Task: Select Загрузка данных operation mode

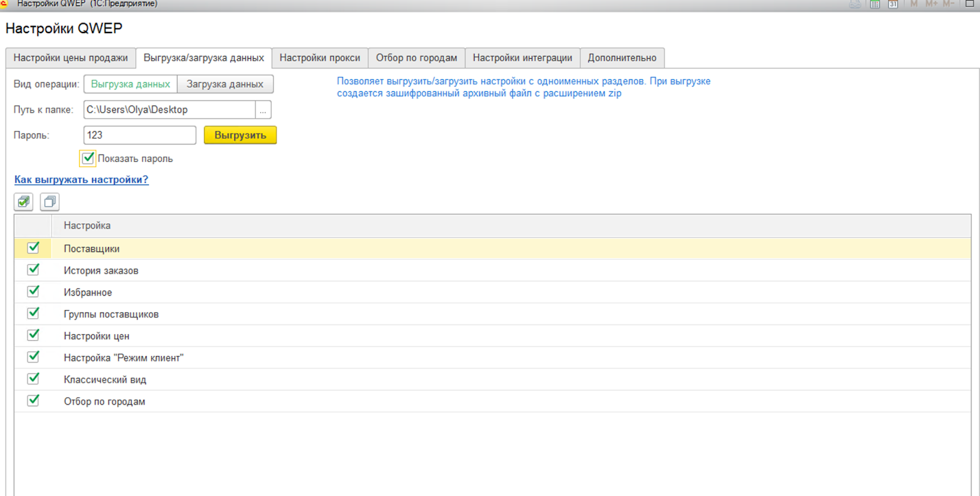Action: pos(225,84)
